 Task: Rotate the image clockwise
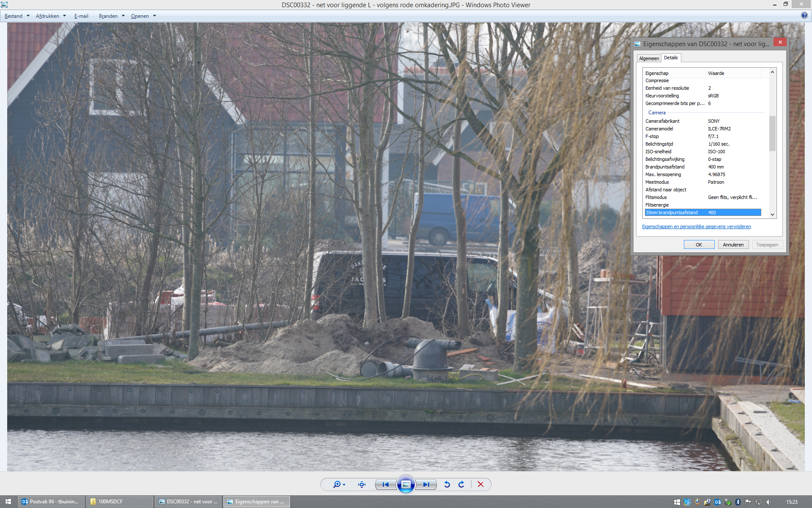pyautogui.click(x=461, y=484)
